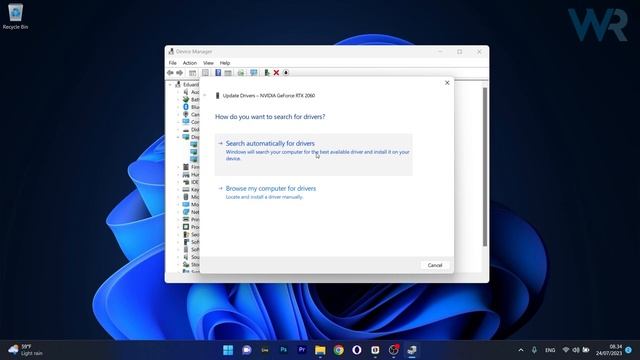Collapse the Eduard computer root node

(x=171, y=84)
